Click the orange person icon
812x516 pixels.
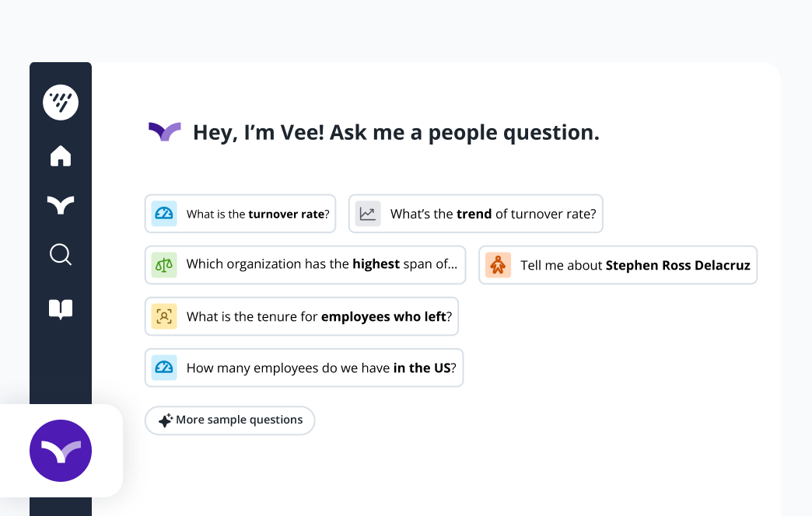tap(498, 265)
